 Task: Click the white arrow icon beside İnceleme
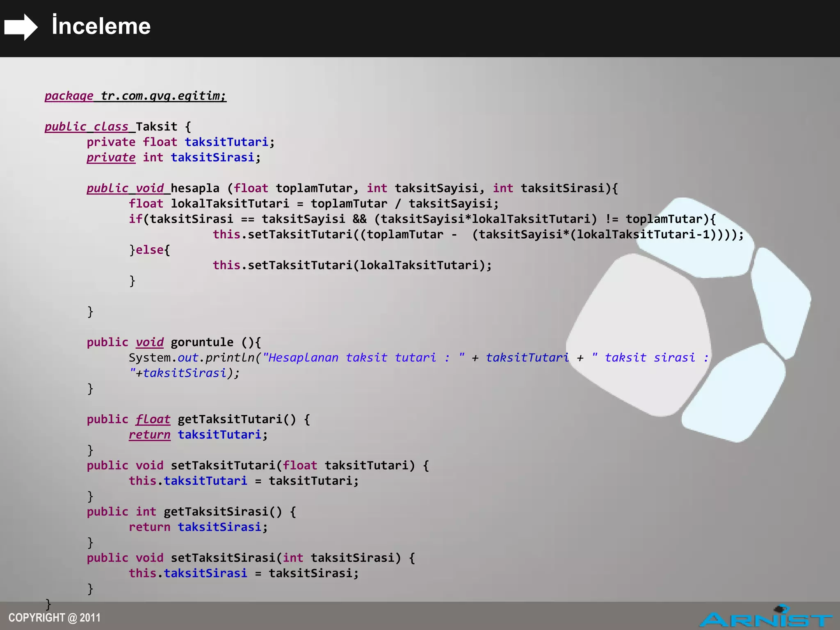coord(21,27)
